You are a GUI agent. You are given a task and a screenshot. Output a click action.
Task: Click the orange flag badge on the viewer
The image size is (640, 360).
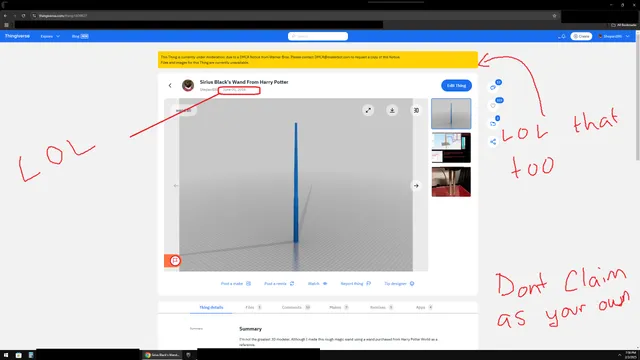[175, 260]
